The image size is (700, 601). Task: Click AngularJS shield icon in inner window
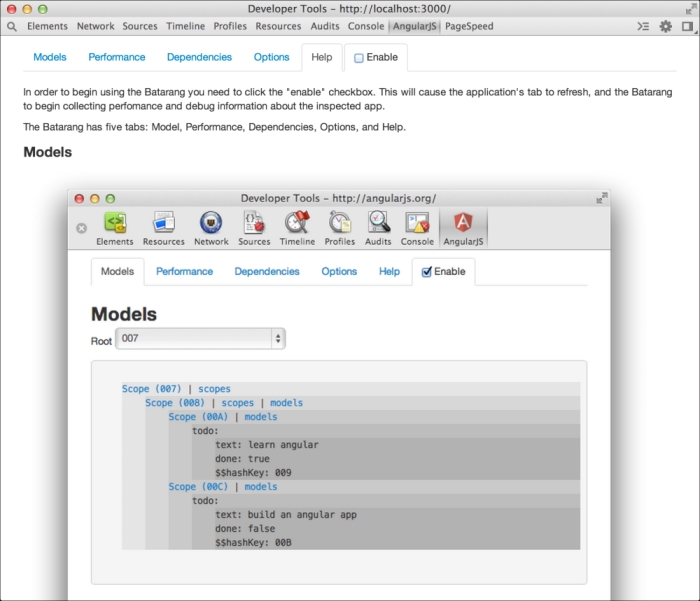(463, 222)
